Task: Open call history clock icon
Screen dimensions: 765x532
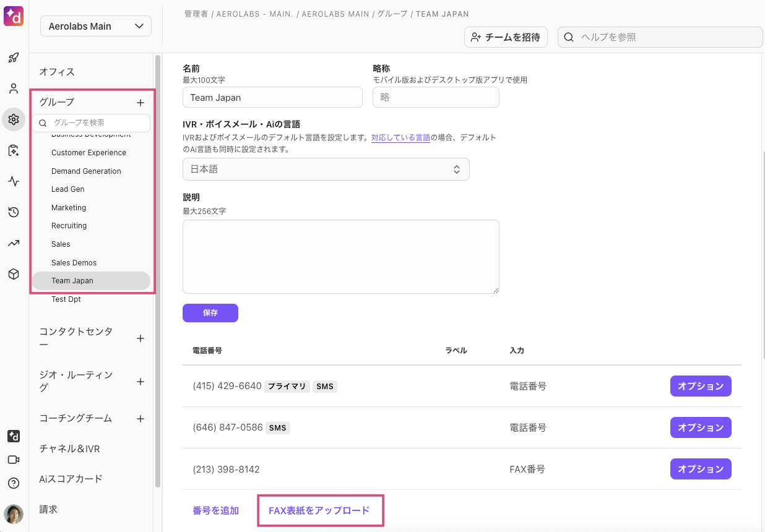Action: click(14, 212)
